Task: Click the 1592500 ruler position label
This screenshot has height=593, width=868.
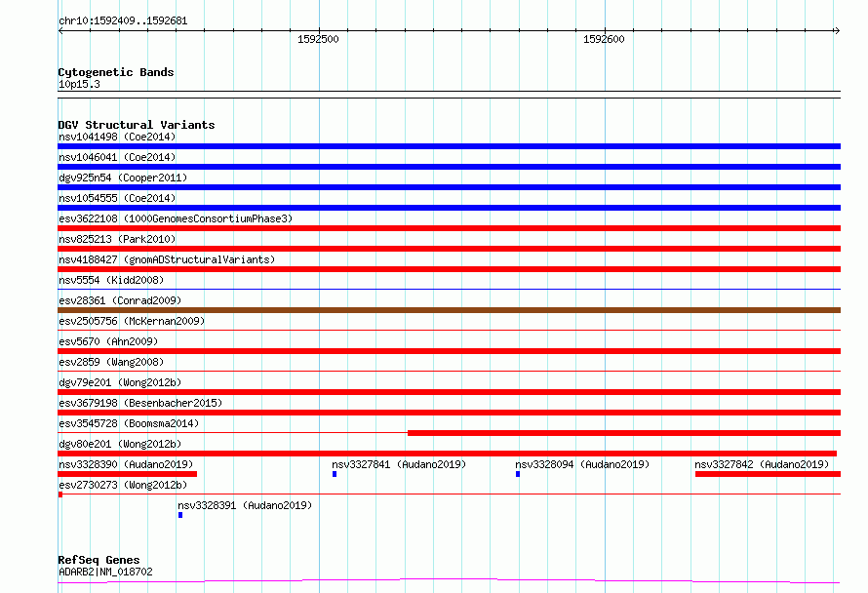Action: click(x=318, y=39)
